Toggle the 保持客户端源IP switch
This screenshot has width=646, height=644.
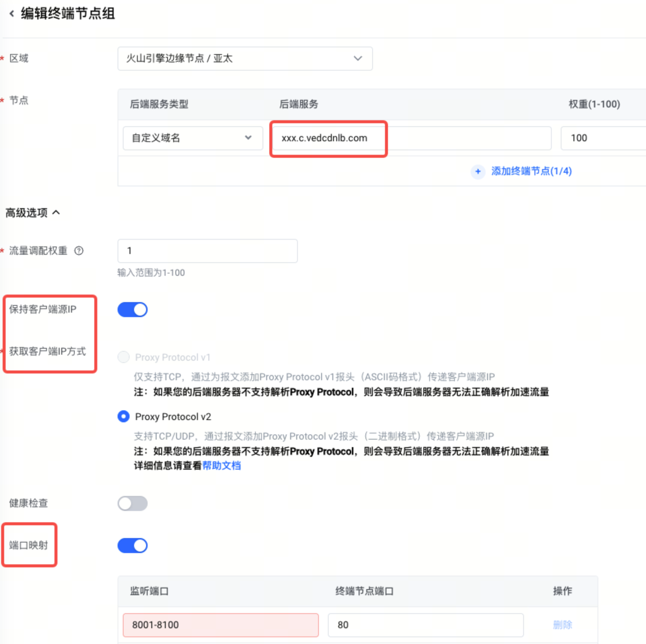(133, 310)
